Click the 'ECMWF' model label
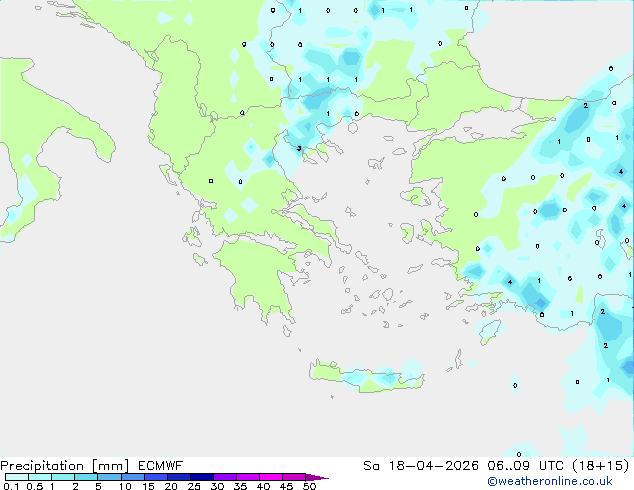 (161, 466)
